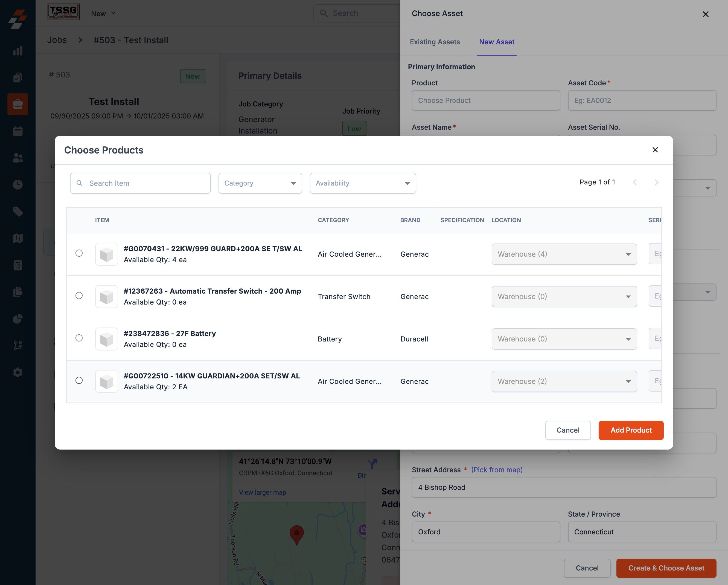
Task: Open the Category filter dropdown
Action: (x=260, y=183)
